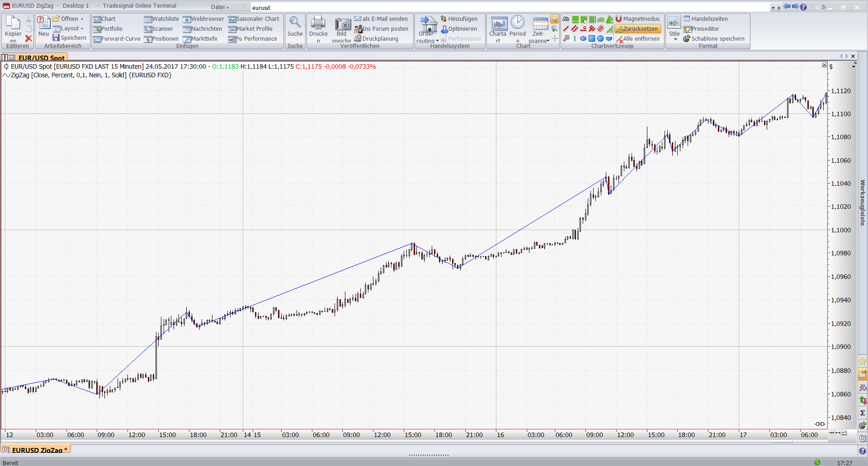Select the EURUSD ZigZag bottom tab

36,450
